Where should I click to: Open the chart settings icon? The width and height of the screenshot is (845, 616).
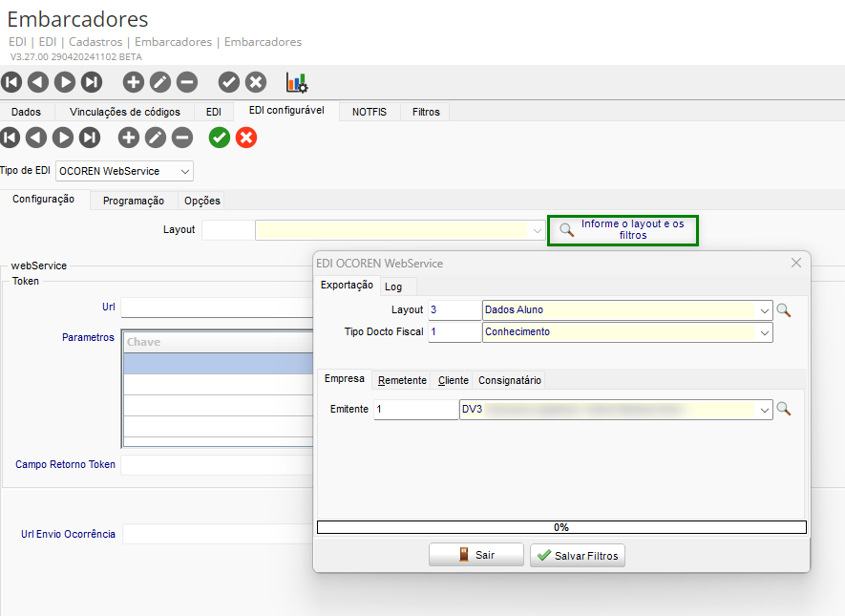click(297, 82)
